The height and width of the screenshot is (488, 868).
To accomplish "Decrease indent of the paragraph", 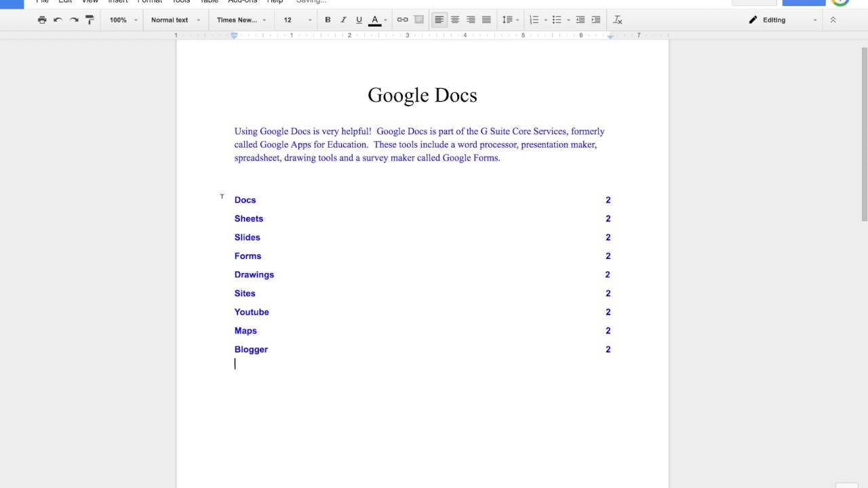I will pyautogui.click(x=580, y=20).
